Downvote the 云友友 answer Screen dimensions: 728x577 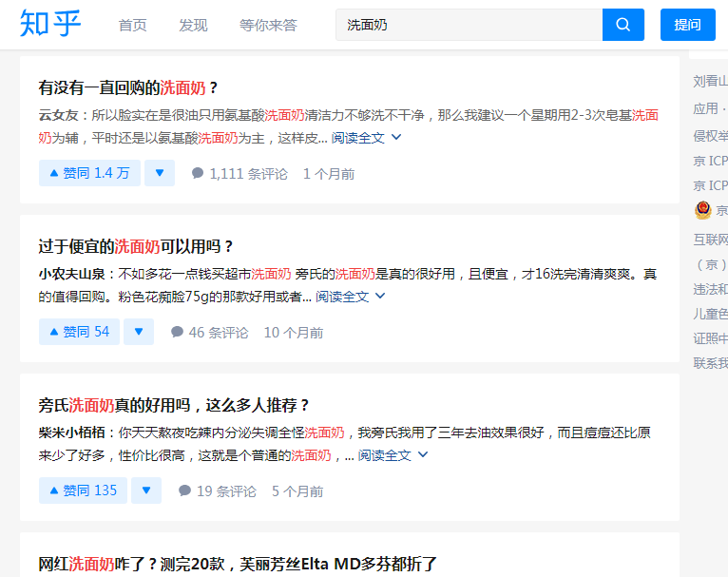(160, 173)
